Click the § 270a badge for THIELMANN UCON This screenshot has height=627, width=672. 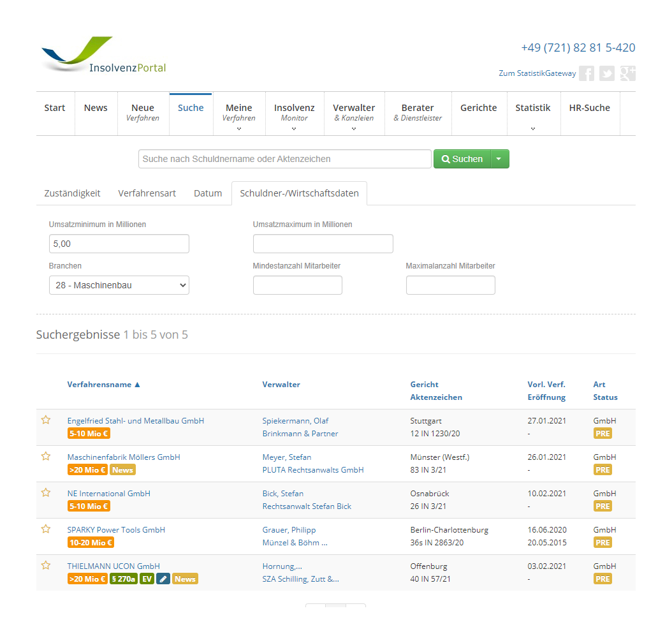tap(124, 579)
